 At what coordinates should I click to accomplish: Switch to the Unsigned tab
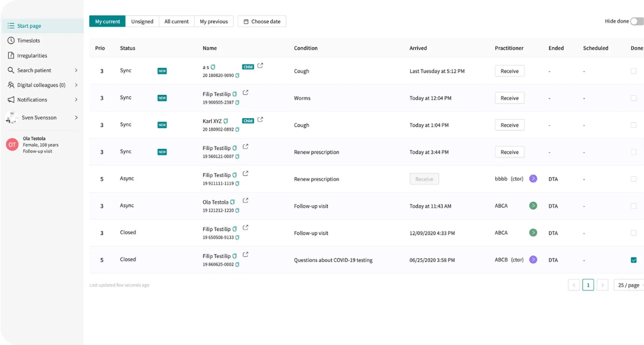tap(142, 21)
